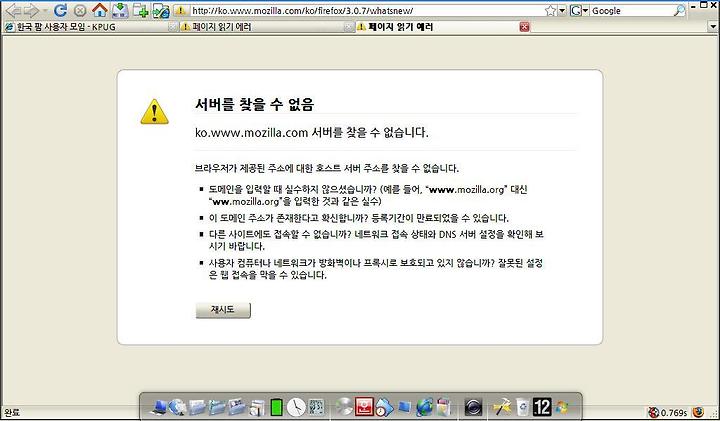Open the hammer tools dock icon
The height and width of the screenshot is (421, 720).
(x=502, y=407)
